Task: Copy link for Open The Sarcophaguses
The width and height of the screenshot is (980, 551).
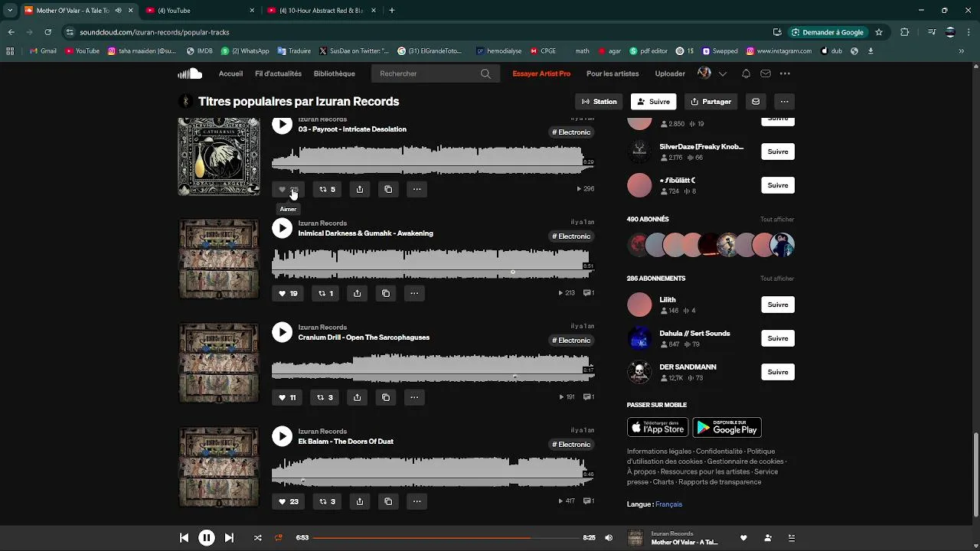Action: pos(386,397)
